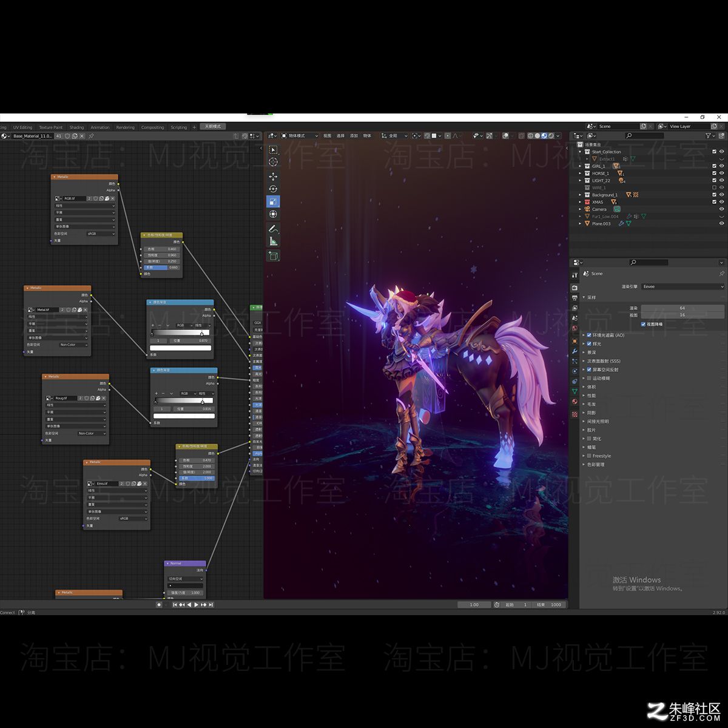Enable 运动模糊 motion blur checkbox

(x=589, y=379)
